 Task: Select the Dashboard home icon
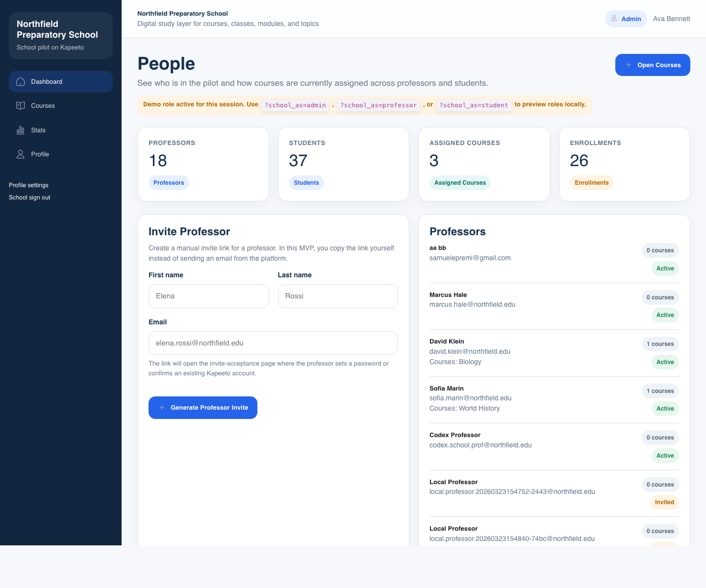pyautogui.click(x=21, y=81)
